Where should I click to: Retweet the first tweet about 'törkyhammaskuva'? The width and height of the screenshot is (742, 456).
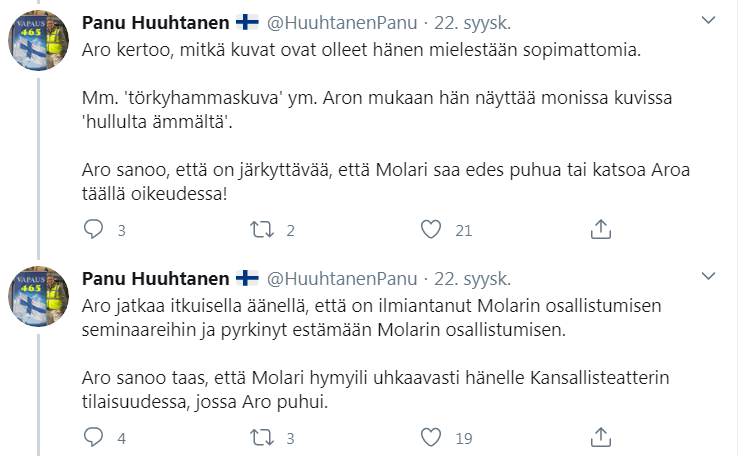pyautogui.click(x=262, y=230)
